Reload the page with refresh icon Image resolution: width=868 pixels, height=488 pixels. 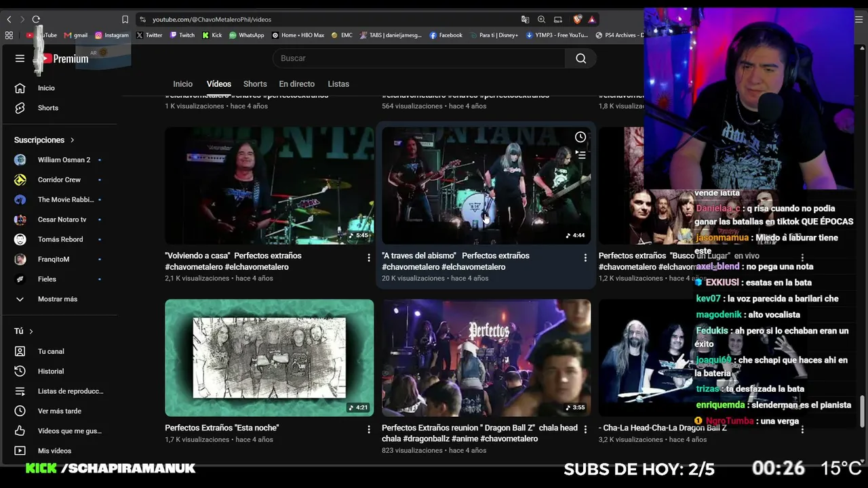[36, 20]
